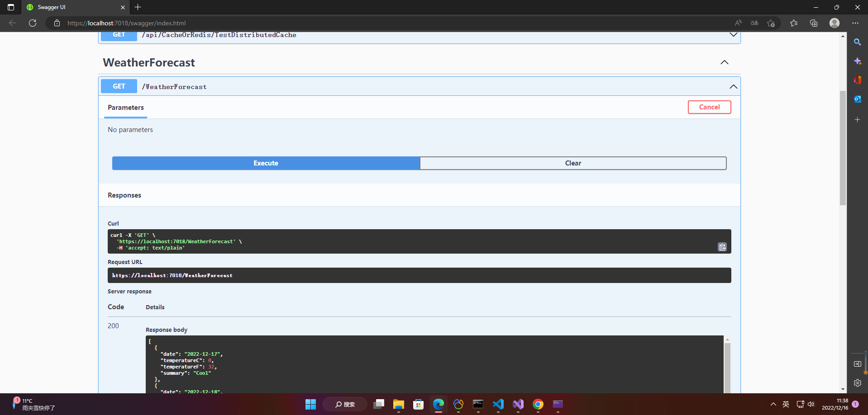View site information lock icon

pos(57,23)
